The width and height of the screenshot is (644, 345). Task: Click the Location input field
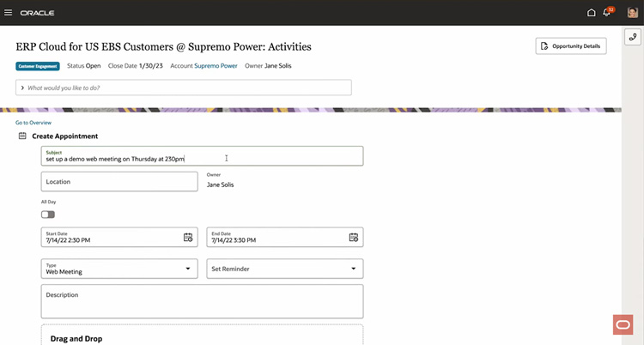pyautogui.click(x=119, y=182)
